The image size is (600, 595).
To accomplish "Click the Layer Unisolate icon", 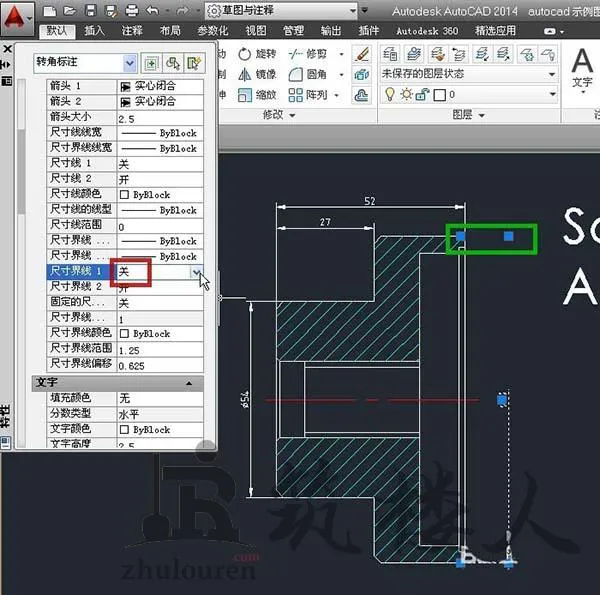I will pos(503,54).
